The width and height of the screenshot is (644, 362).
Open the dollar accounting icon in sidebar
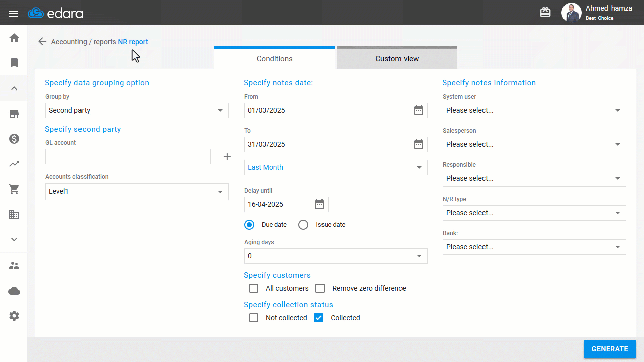click(14, 139)
